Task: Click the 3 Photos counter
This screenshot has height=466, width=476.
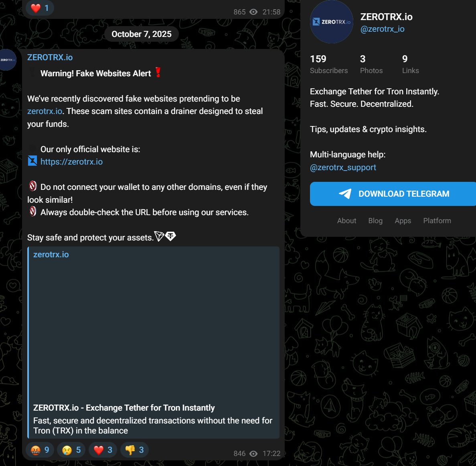Action: pos(371,64)
